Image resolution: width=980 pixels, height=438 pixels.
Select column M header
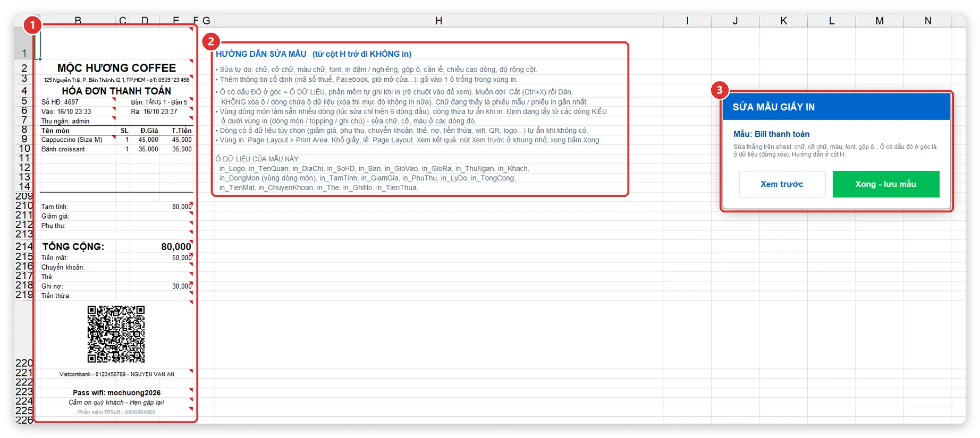tap(880, 21)
